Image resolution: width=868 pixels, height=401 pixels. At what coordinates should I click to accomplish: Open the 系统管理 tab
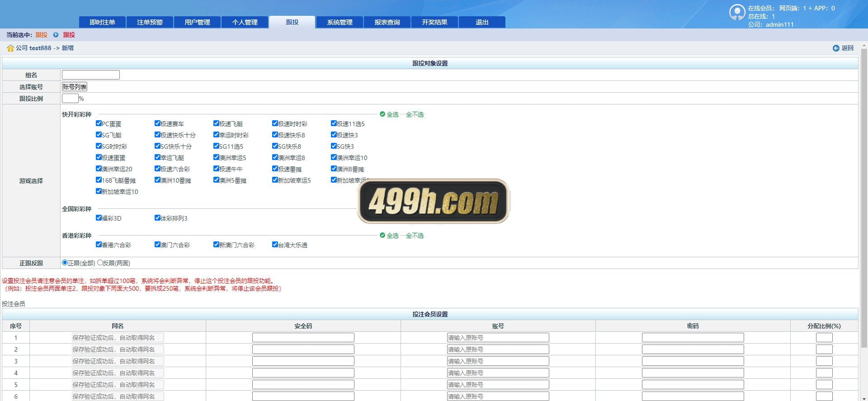340,22
